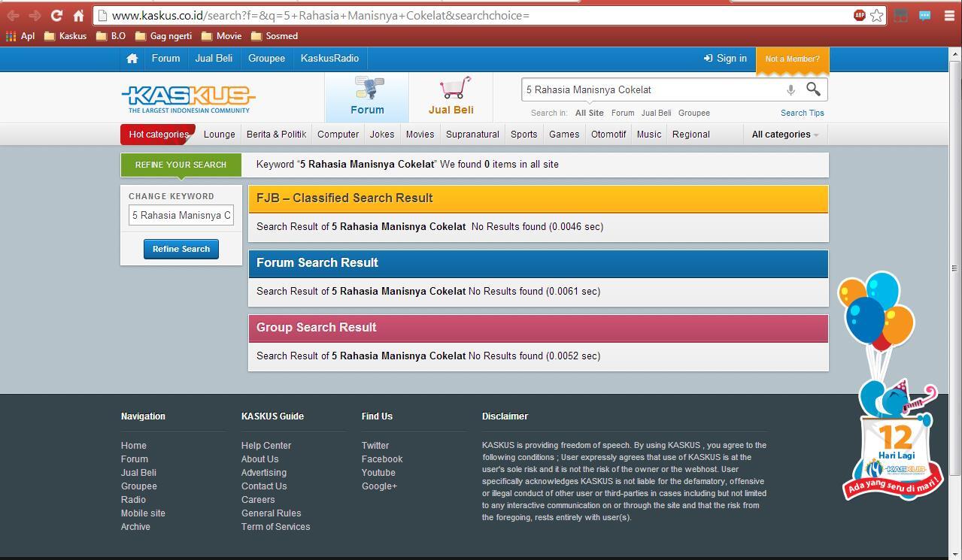This screenshot has width=962, height=560.
Task: Open Sports category
Action: (524, 135)
